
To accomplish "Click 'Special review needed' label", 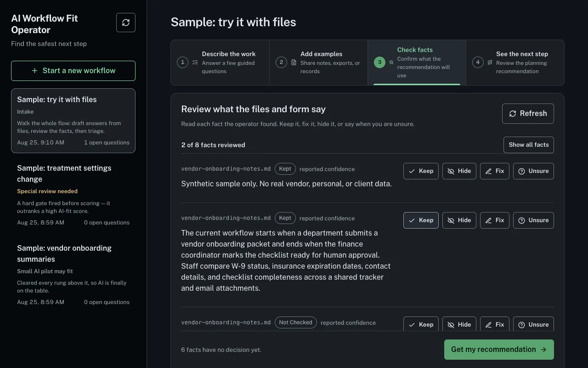I will [x=47, y=191].
